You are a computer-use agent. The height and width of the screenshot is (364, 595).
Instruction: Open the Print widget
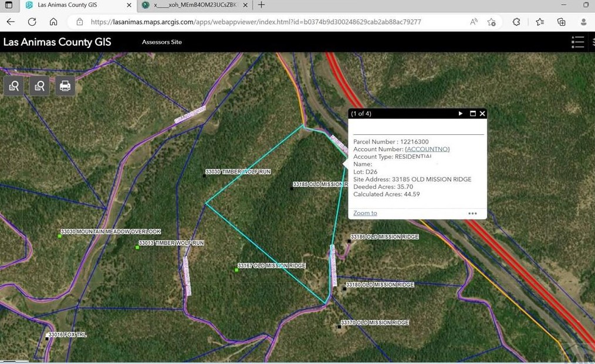[65, 86]
